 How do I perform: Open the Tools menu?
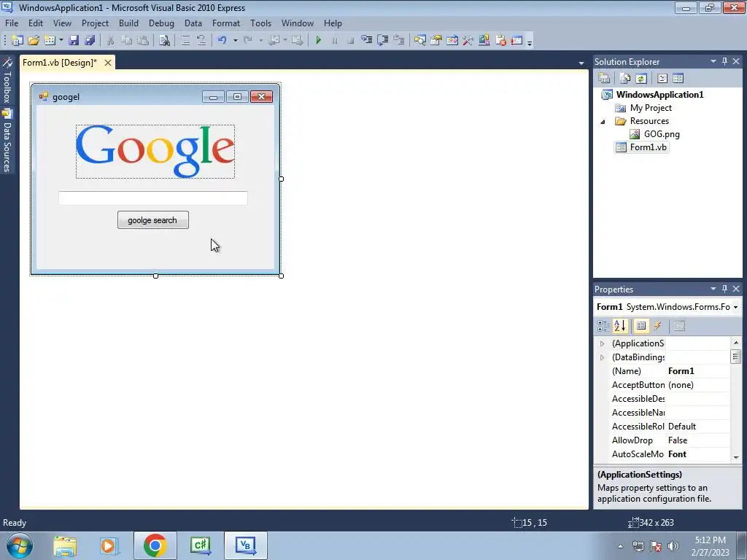tap(260, 23)
